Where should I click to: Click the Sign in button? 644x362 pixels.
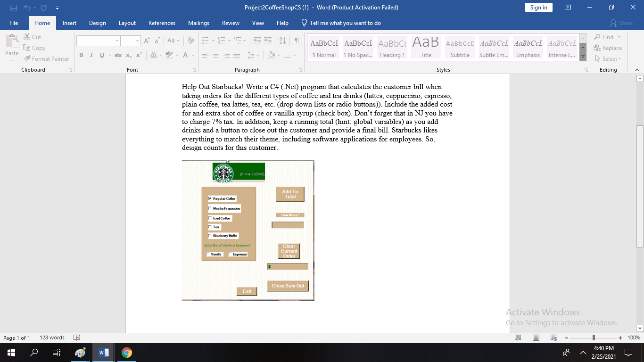pyautogui.click(x=538, y=8)
